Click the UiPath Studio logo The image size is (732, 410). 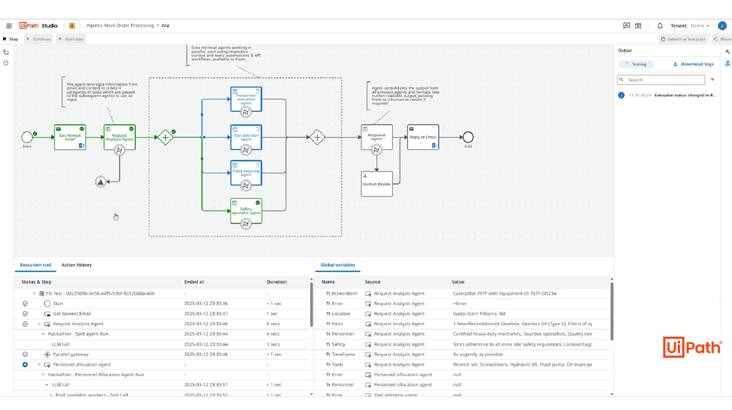[38, 26]
